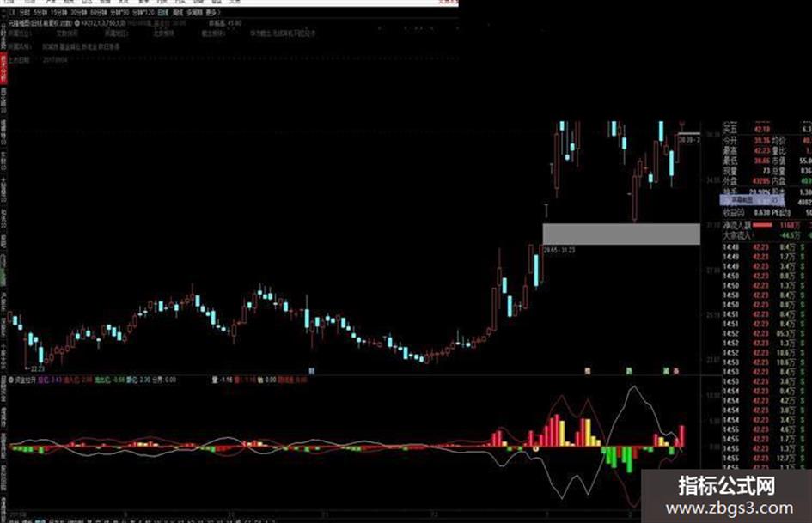
Task: Select the 60分钟 period tab
Action: pos(99,12)
